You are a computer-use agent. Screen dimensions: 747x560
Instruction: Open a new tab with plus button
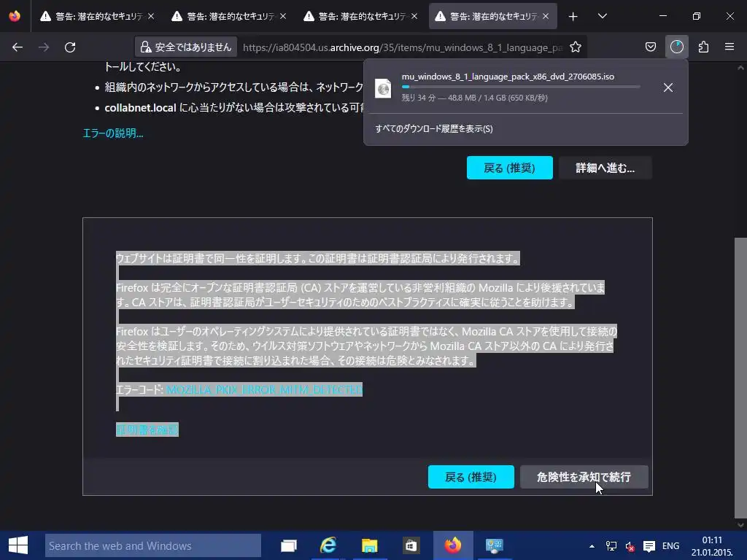tap(573, 17)
